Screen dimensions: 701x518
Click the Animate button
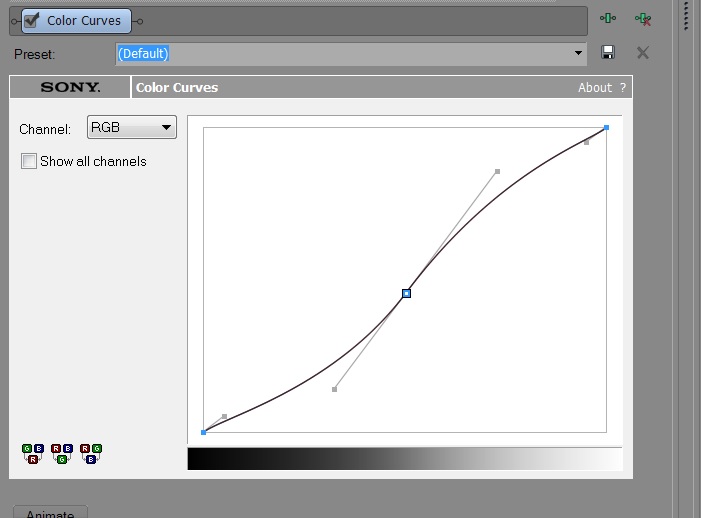pos(51,512)
